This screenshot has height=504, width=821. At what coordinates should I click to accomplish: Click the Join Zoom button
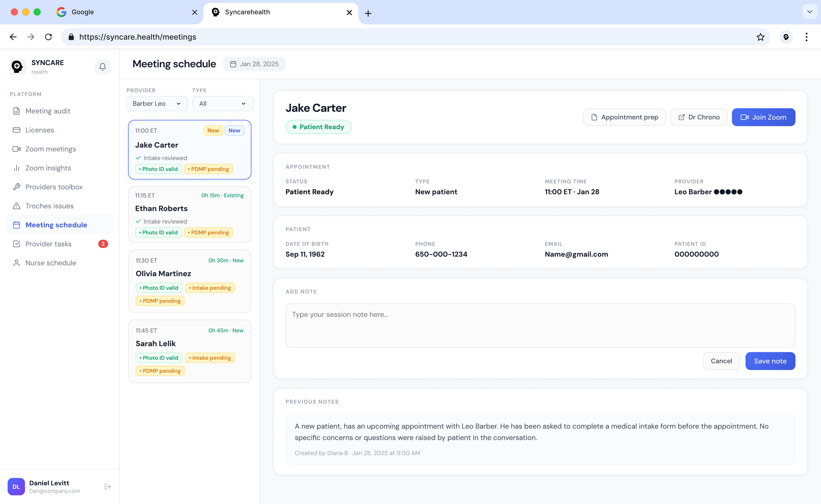click(x=763, y=117)
